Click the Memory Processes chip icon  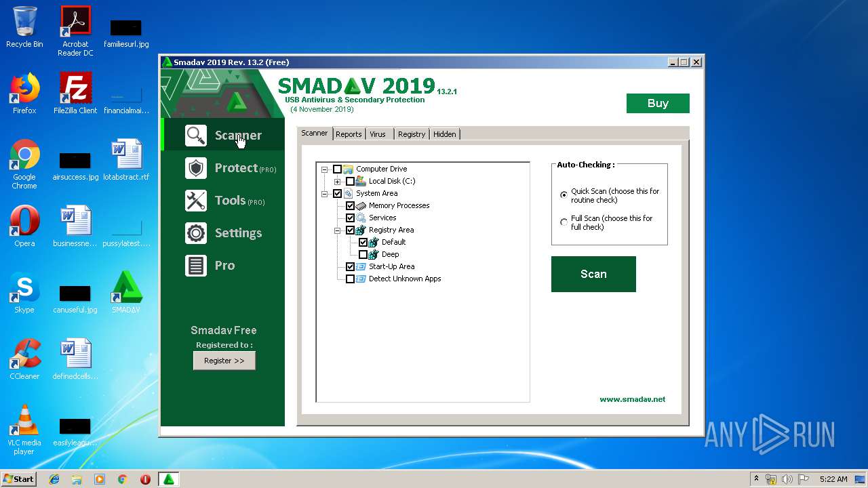tap(361, 205)
